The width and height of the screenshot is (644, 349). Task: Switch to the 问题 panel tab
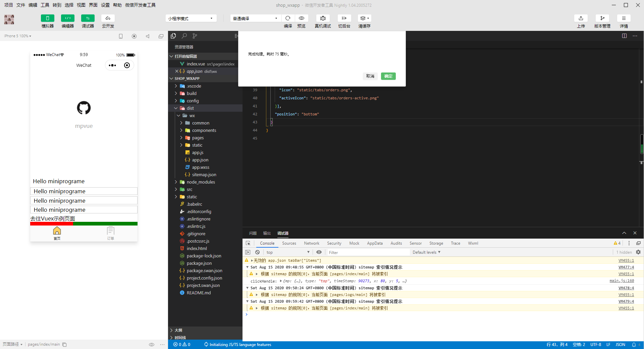(x=253, y=233)
